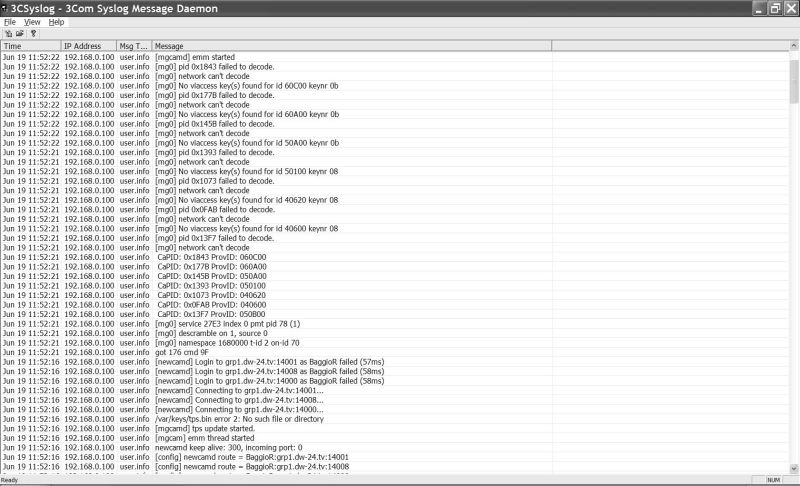Click the question-mark help icon in the toolbar

click(34, 34)
